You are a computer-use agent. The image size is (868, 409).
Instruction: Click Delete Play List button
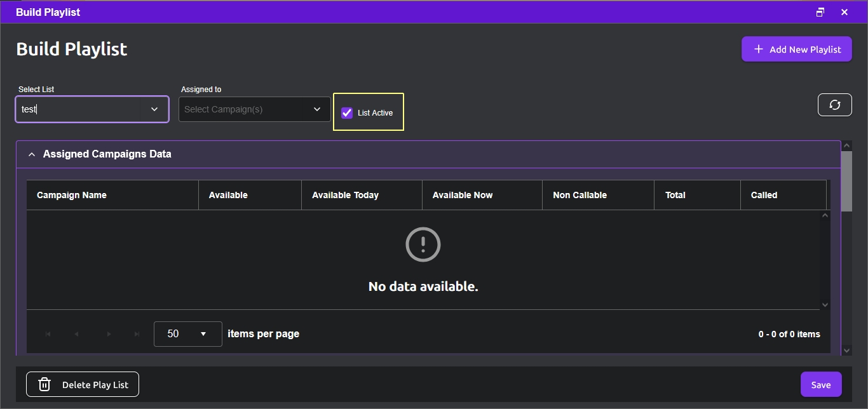pos(83,384)
